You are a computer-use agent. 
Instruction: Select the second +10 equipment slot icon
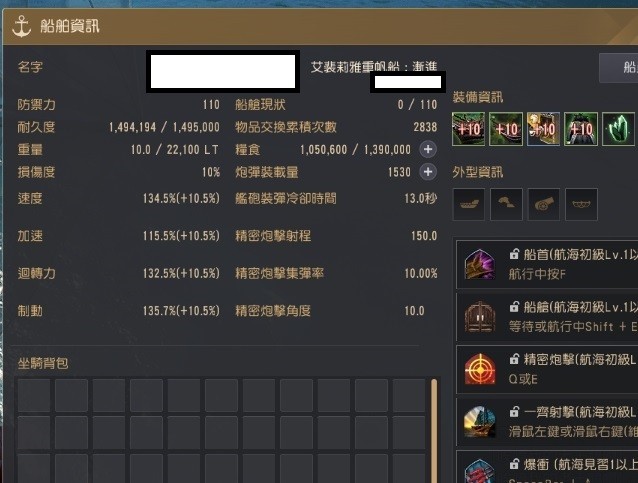point(506,129)
